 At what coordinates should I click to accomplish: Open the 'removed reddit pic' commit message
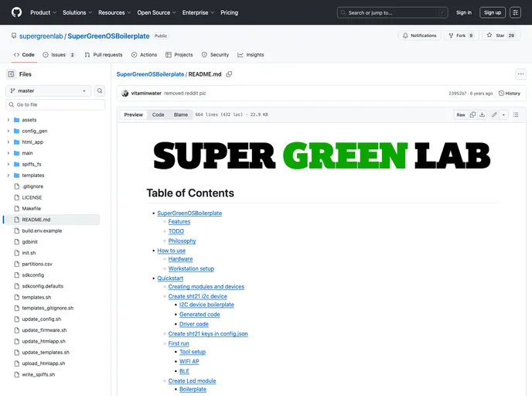[185, 94]
